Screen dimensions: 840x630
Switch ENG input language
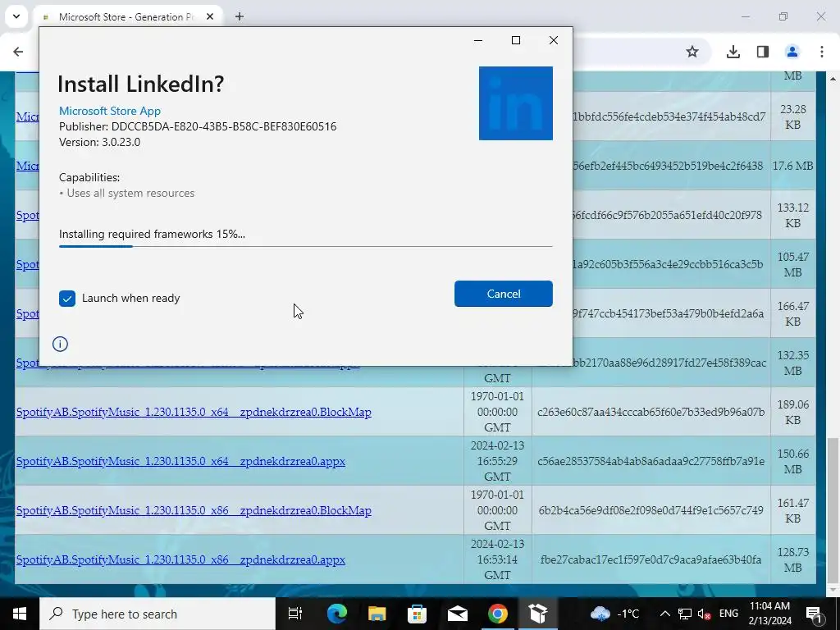coord(728,614)
